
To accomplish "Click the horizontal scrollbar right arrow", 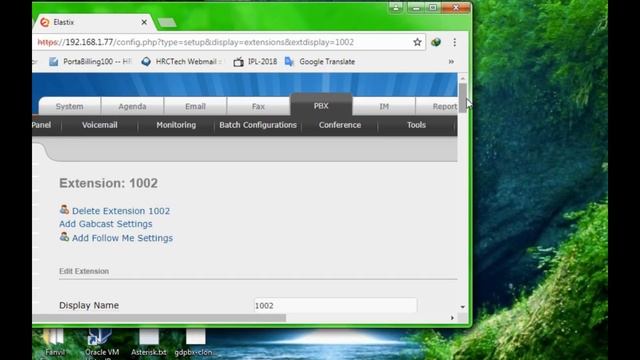I will 452,318.
